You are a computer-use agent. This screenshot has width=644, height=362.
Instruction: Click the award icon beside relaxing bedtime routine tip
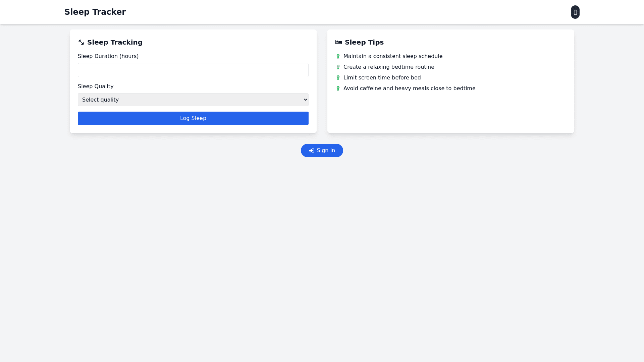point(338,67)
